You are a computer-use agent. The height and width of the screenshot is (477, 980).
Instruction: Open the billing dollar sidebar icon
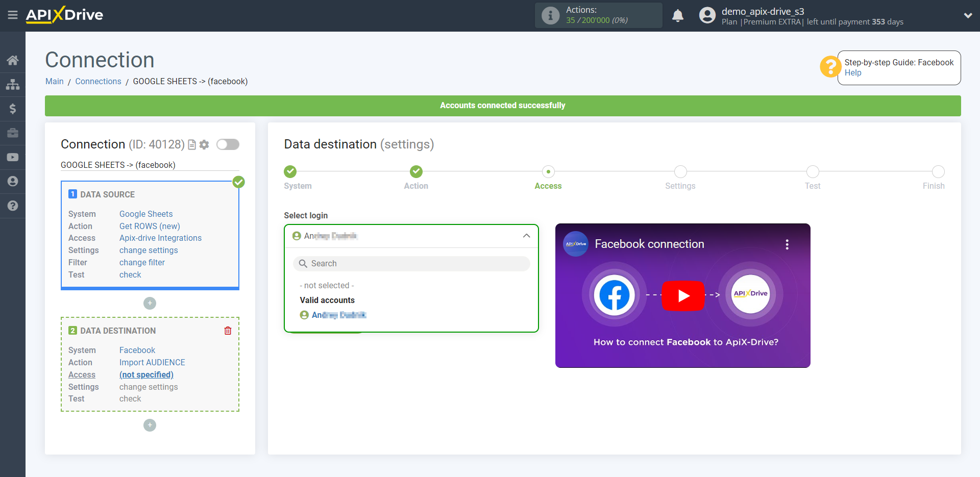pos(13,109)
